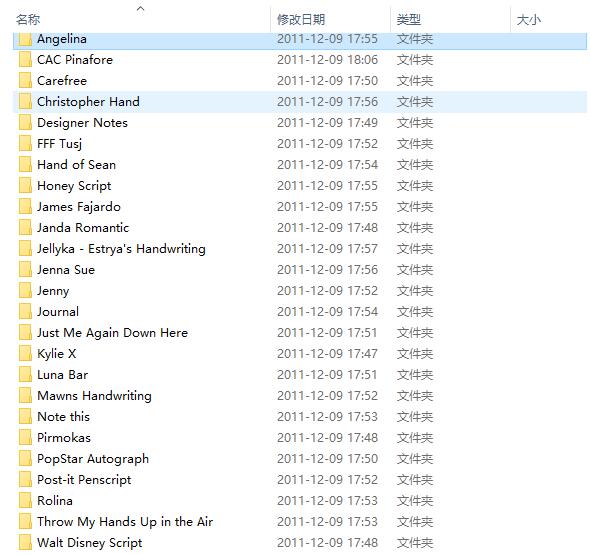Click date '2011-12-09 18:06' of CAC Pinafore
This screenshot has width=590, height=555.
tap(327, 60)
